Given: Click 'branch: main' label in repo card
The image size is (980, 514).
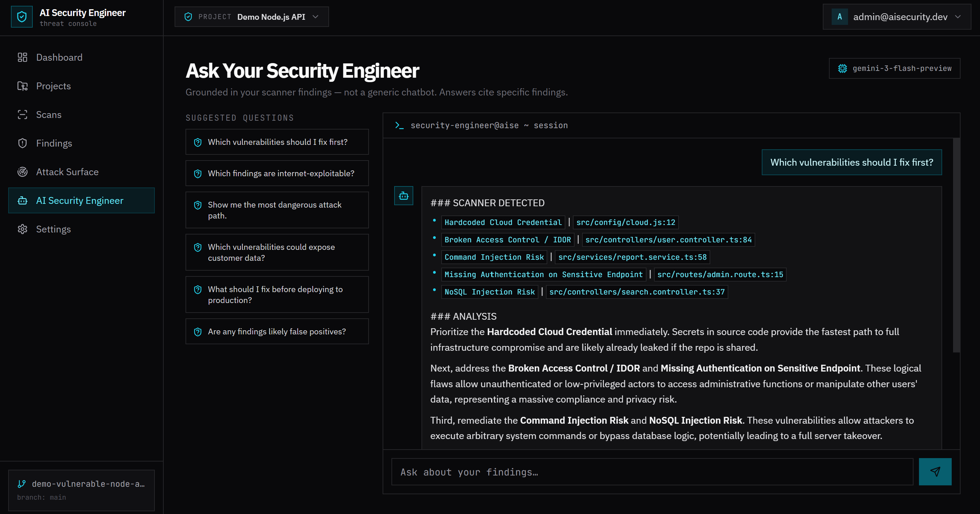Looking at the screenshot, I should 42,497.
